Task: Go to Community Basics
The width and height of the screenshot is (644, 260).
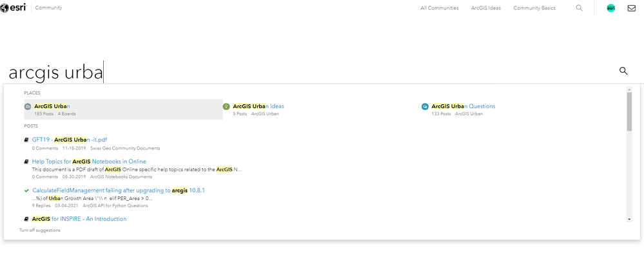Action: pos(534,8)
